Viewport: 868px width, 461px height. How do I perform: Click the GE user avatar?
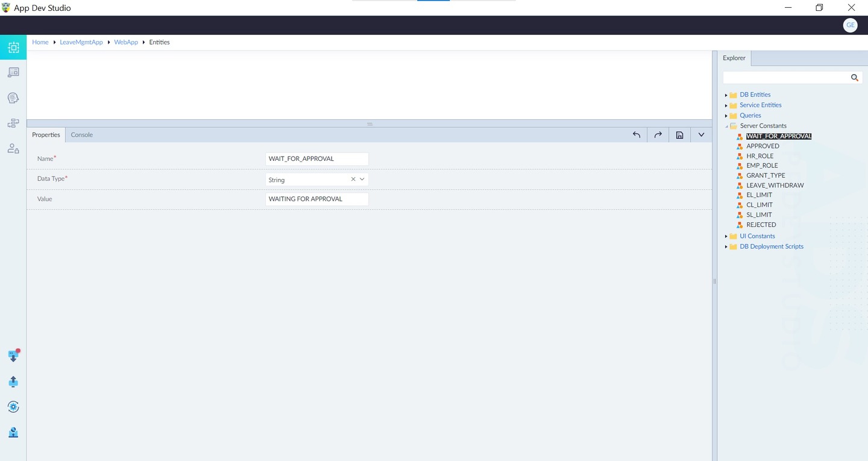(850, 25)
